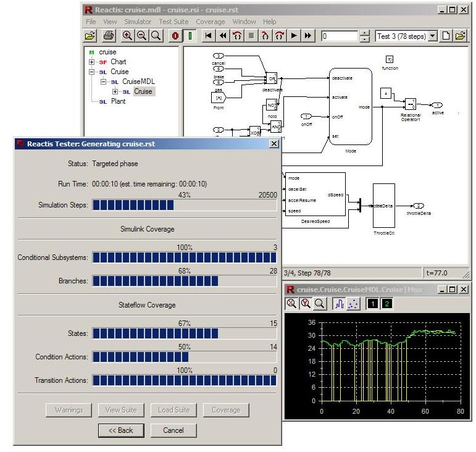The image size is (476, 452).
Task: Toggle breakpoints with the red stop-sign icon
Action: [175, 36]
